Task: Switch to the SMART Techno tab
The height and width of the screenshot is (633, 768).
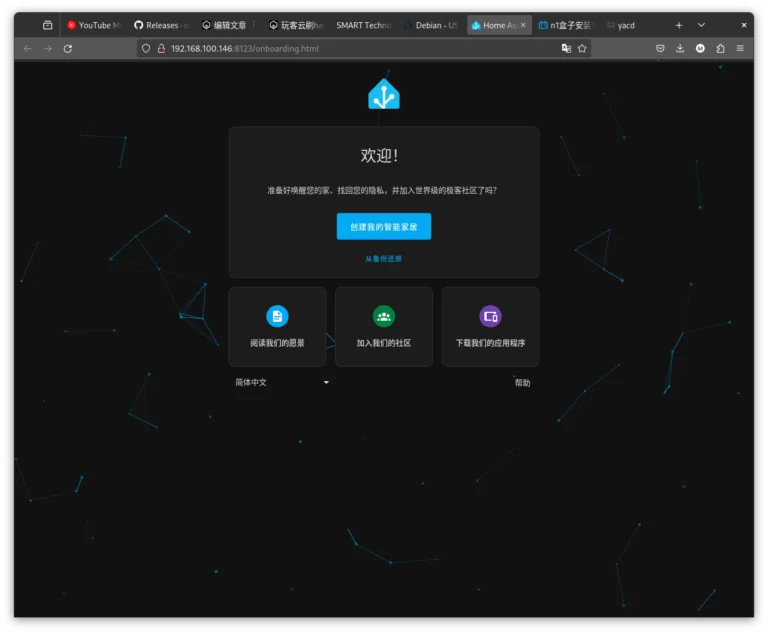Action: click(x=363, y=25)
